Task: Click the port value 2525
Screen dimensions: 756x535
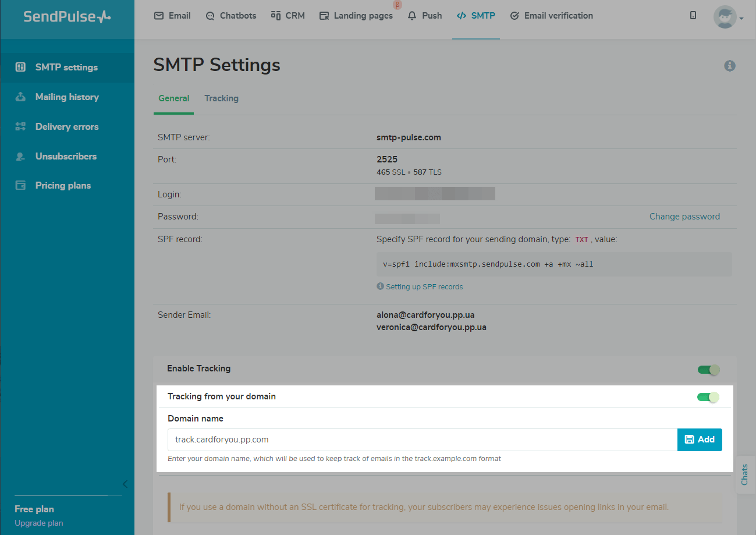Action: [387, 159]
